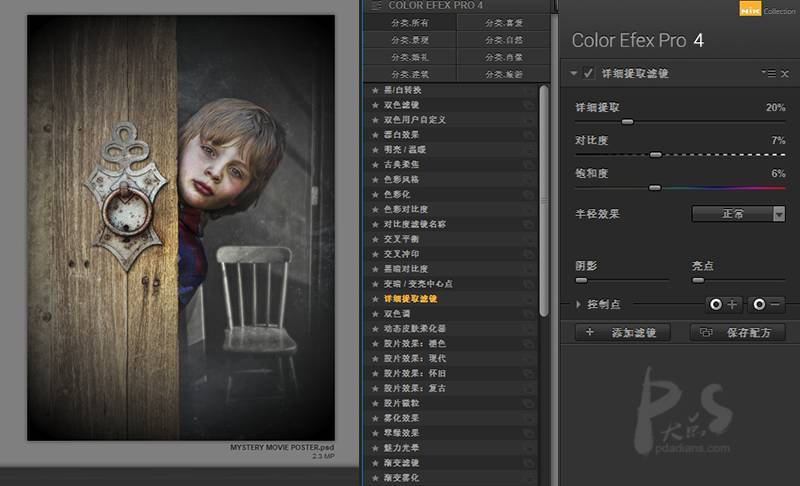Click the star next to 色彩风格
Image resolution: width=800 pixels, height=486 pixels.
[375, 180]
